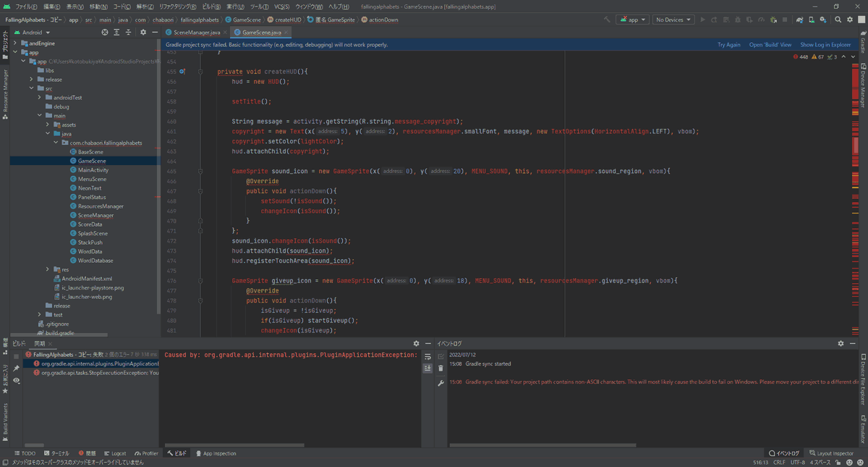Open the Android project view dropdown
Image resolution: width=868 pixels, height=467 pixels.
[32, 32]
